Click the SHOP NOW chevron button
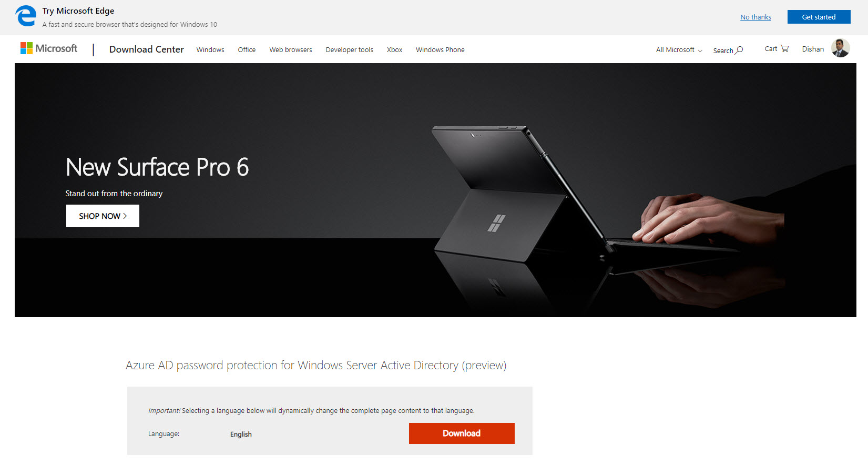The image size is (868, 465). (x=103, y=216)
